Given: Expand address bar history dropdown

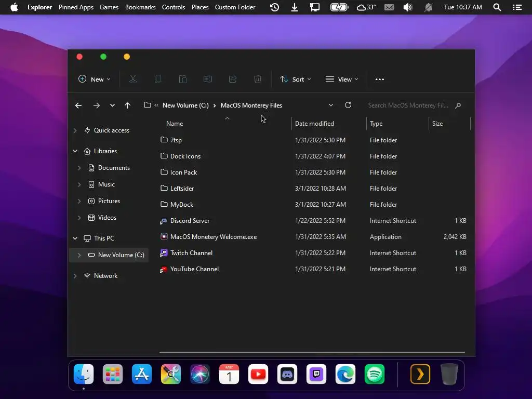Looking at the screenshot, I should [331, 105].
